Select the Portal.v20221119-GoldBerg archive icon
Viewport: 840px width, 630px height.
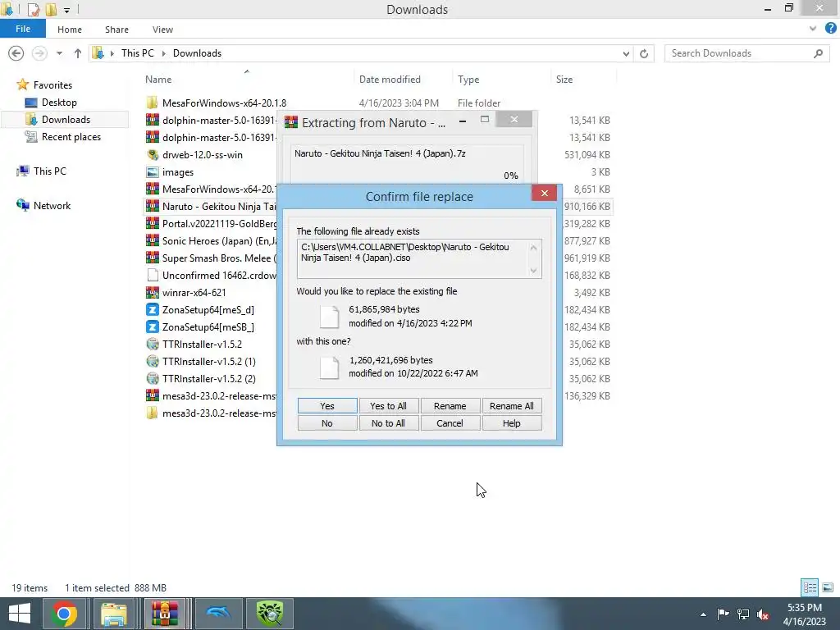coord(152,223)
